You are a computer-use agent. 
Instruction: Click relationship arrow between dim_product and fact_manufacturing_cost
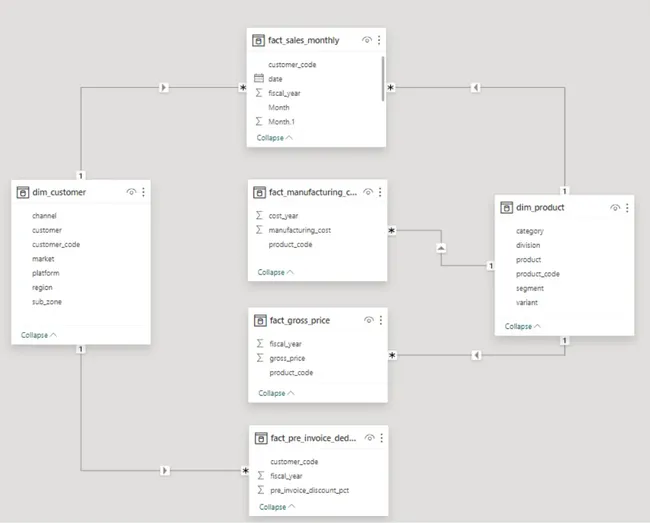coord(441,248)
